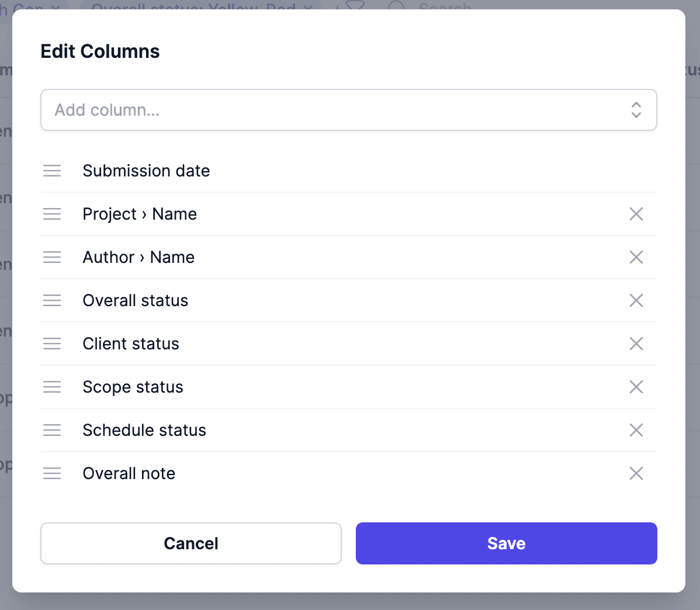
Task: Click the drag handle beside Scope status
Action: point(52,387)
